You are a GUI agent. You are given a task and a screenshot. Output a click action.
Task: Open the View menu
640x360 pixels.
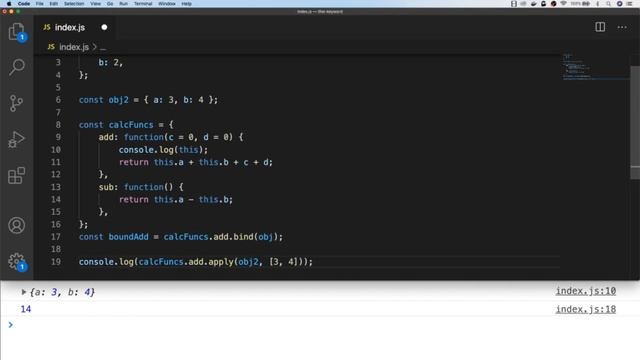pyautogui.click(x=96, y=4)
